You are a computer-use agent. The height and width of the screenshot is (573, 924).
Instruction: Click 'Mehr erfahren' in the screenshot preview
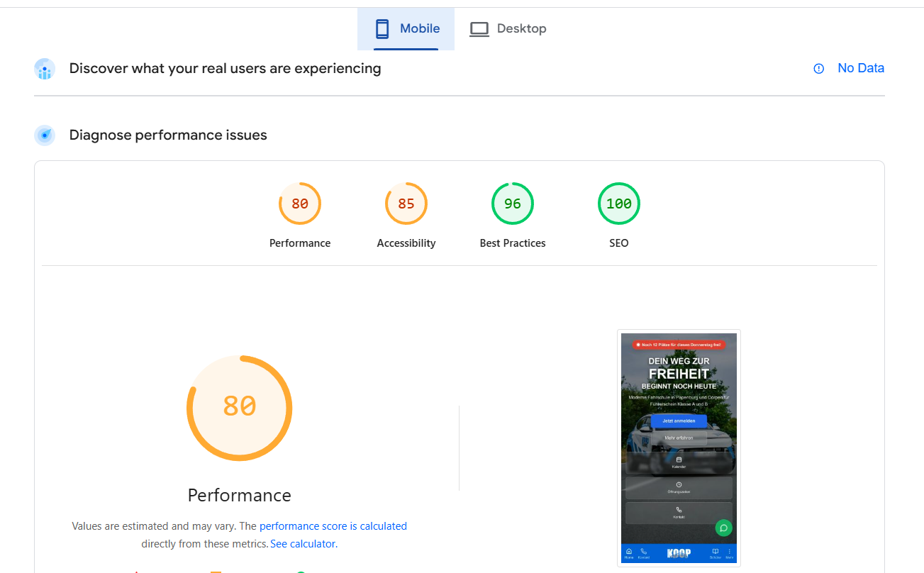pos(679,438)
